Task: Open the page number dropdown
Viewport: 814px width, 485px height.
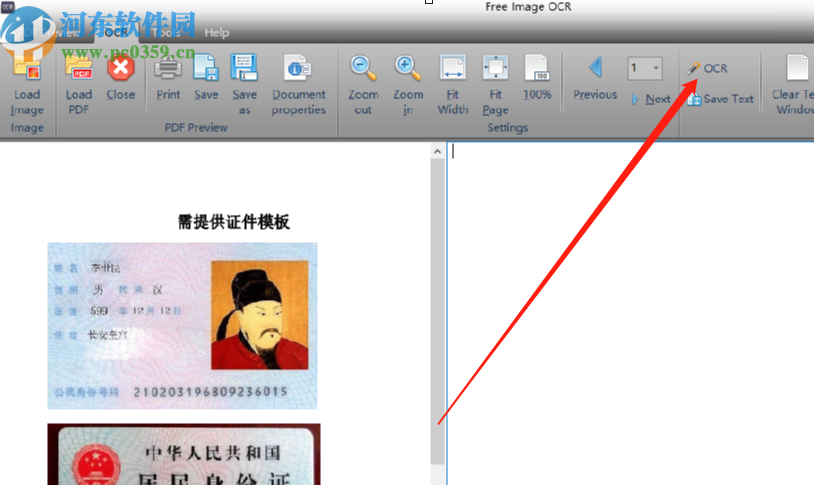Action: (x=656, y=68)
